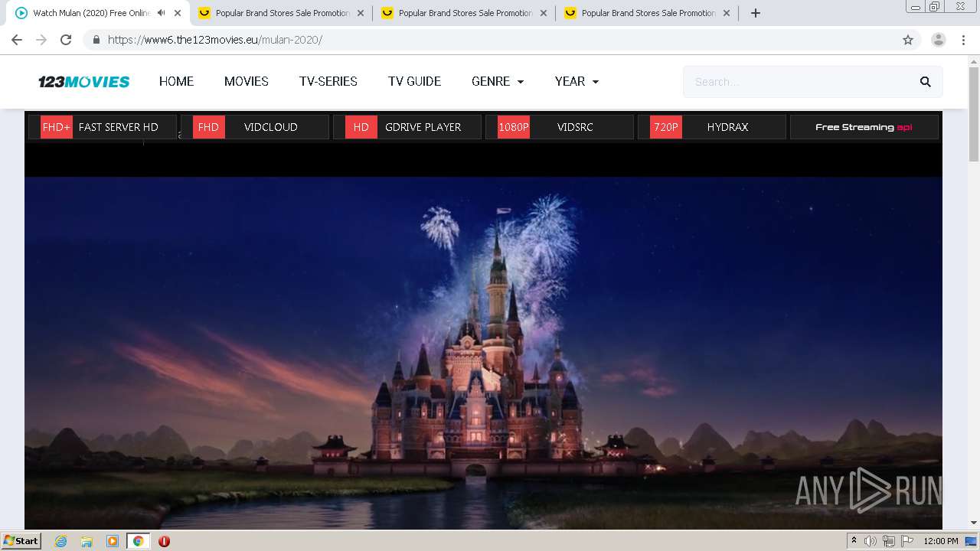Click Chrome icon in taskbar

[x=138, y=541]
